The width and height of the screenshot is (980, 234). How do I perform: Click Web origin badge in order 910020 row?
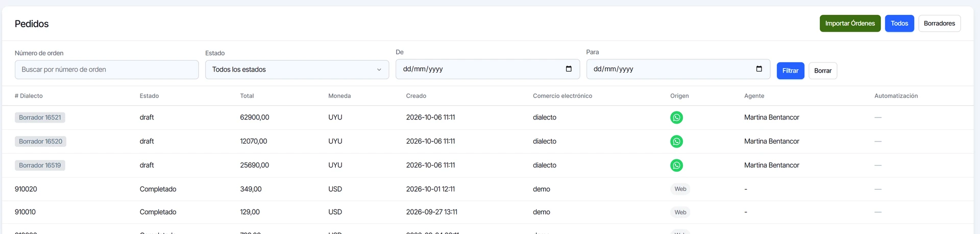pyautogui.click(x=680, y=189)
